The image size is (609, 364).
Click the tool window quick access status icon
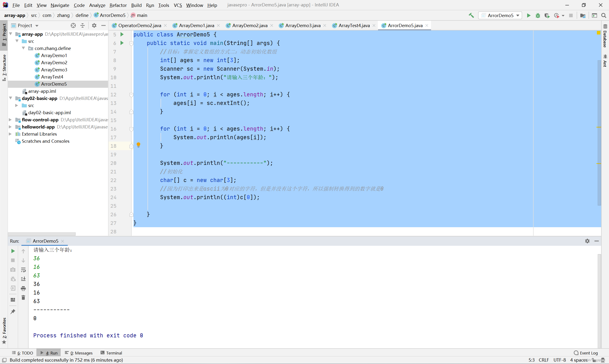pyautogui.click(x=4, y=360)
